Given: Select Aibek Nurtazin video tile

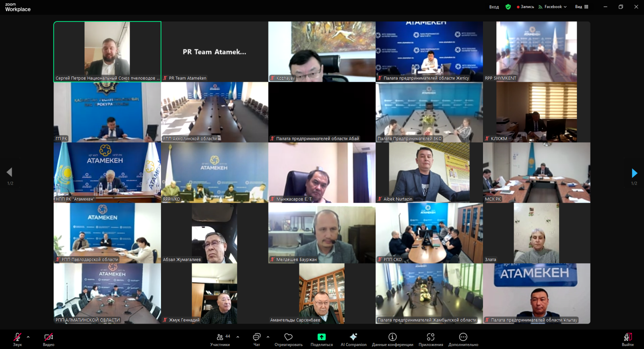Looking at the screenshot, I should click(429, 172).
